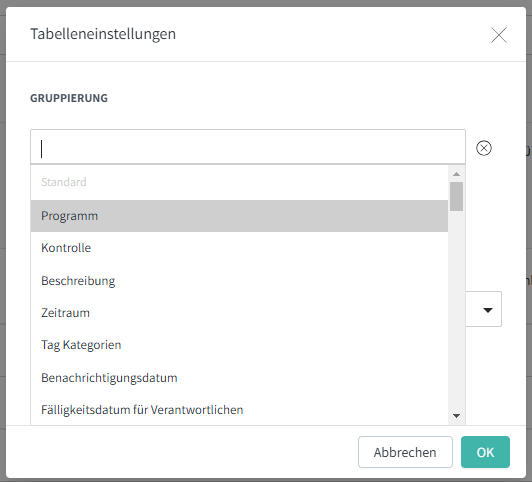The image size is (532, 482).
Task: Pick Beschreibung as grouping option
Action: [239, 281]
